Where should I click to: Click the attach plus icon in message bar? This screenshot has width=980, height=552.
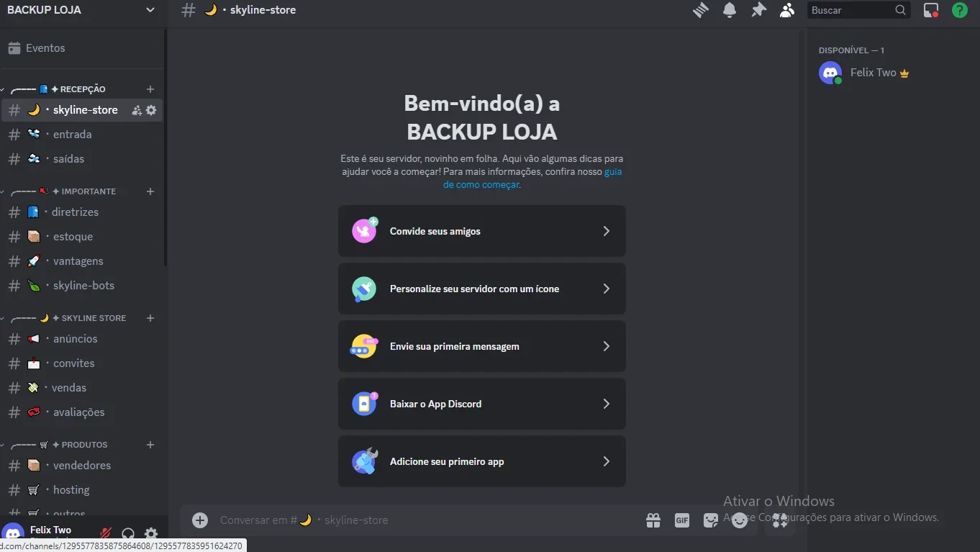pos(200,520)
